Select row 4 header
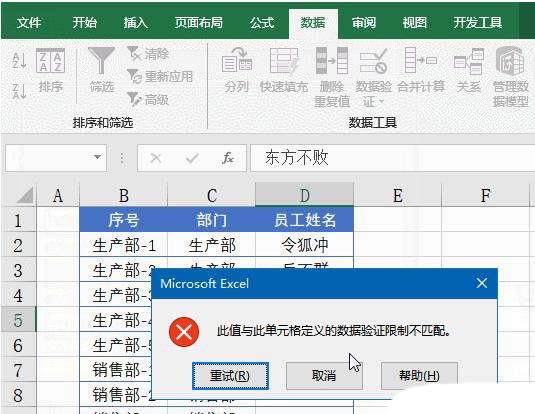This screenshot has height=414, width=535. [x=18, y=295]
